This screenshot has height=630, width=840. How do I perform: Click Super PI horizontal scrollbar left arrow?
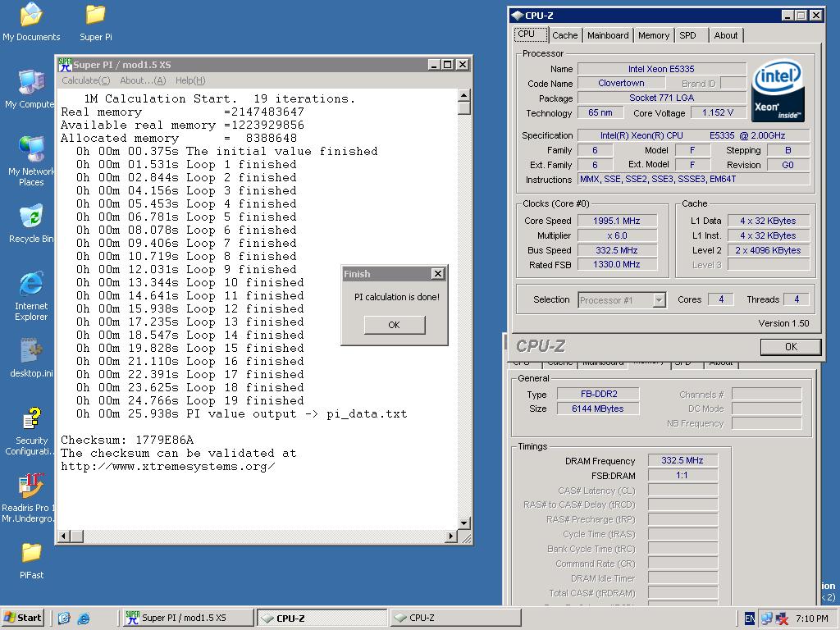[64, 536]
